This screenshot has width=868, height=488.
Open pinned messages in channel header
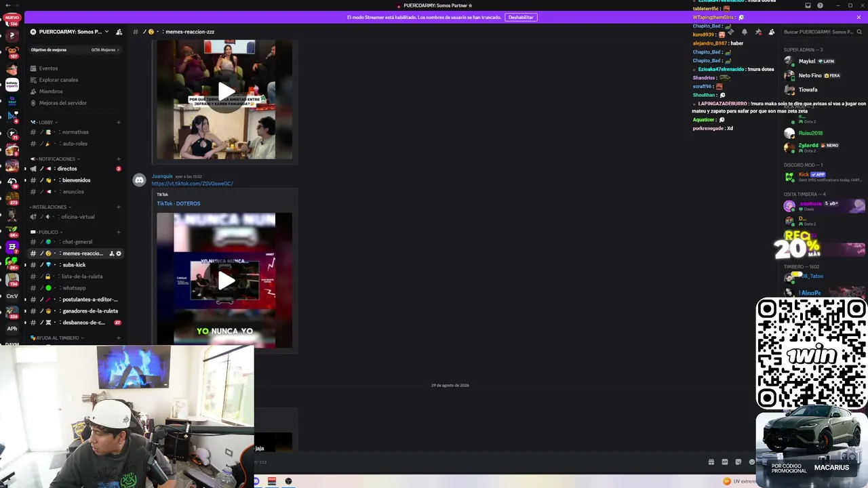point(757,32)
